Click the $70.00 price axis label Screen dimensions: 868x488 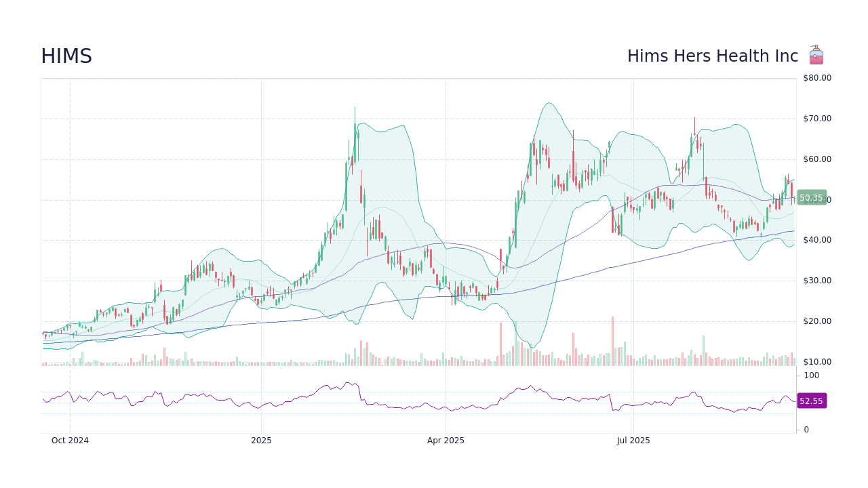[817, 119]
